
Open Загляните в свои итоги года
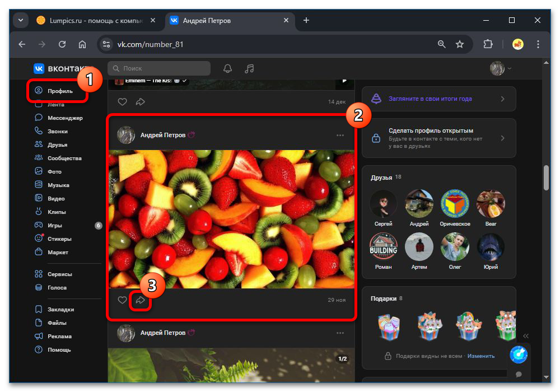coord(430,99)
